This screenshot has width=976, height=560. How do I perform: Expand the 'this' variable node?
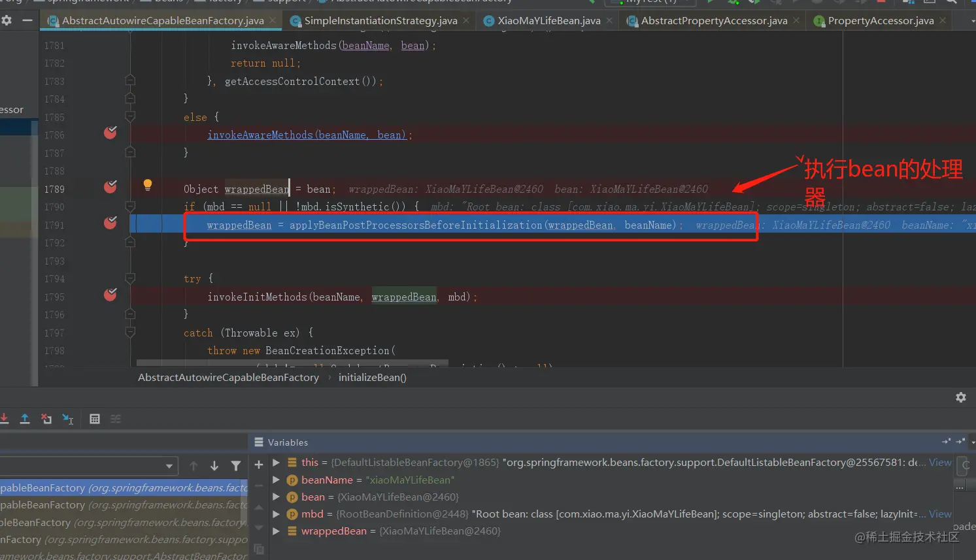click(x=276, y=463)
